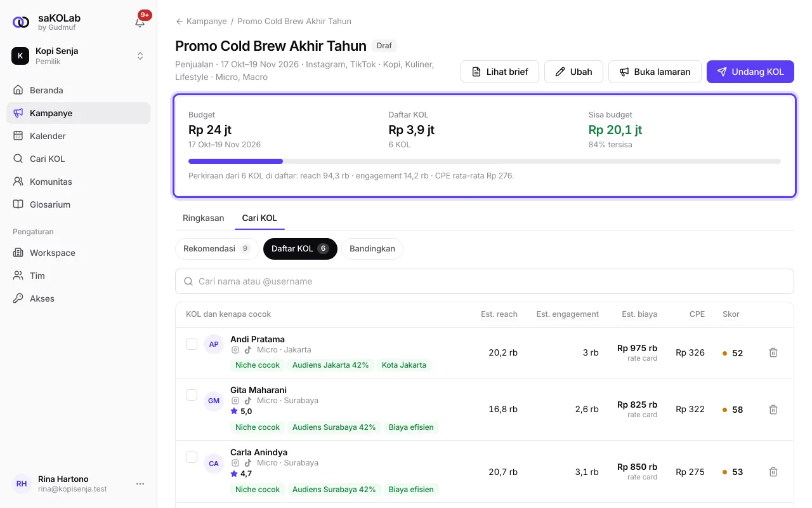Click the GM avatar for Gita Maharani
The image size is (812, 508).
pos(214,401)
